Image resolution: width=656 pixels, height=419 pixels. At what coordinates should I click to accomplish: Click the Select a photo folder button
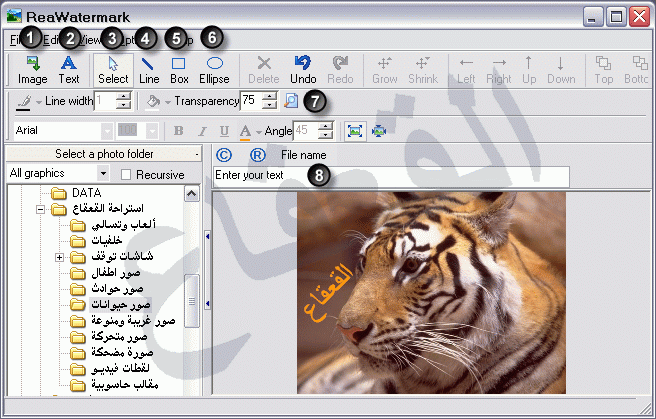104,154
